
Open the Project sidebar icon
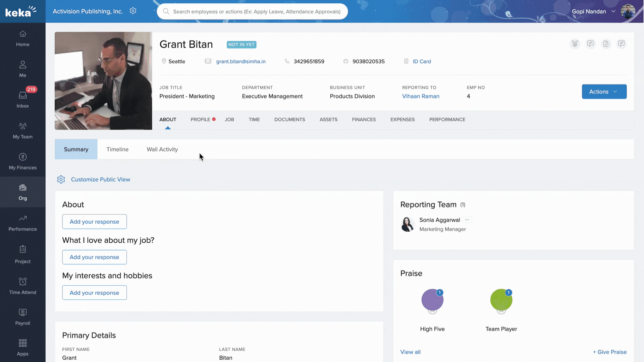pyautogui.click(x=22, y=249)
